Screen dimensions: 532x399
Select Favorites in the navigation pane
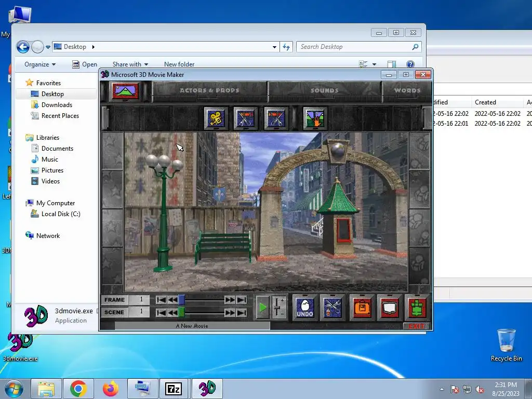[48, 83]
